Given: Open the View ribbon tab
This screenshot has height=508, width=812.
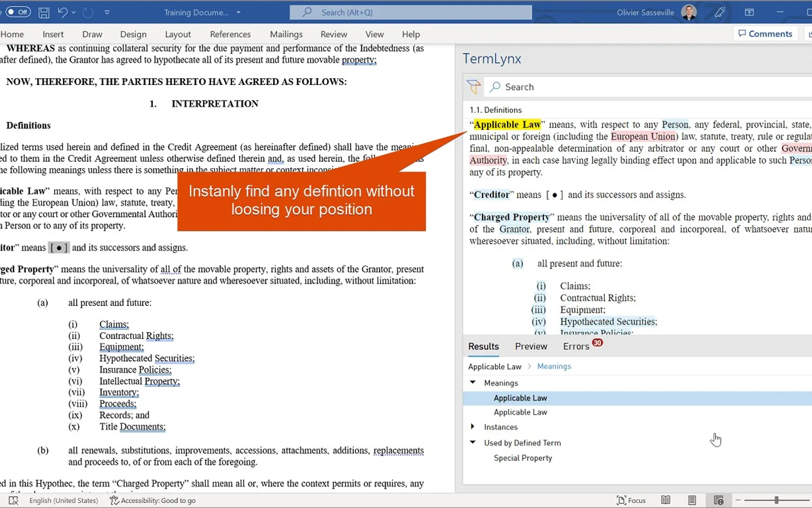Looking at the screenshot, I should [375, 34].
